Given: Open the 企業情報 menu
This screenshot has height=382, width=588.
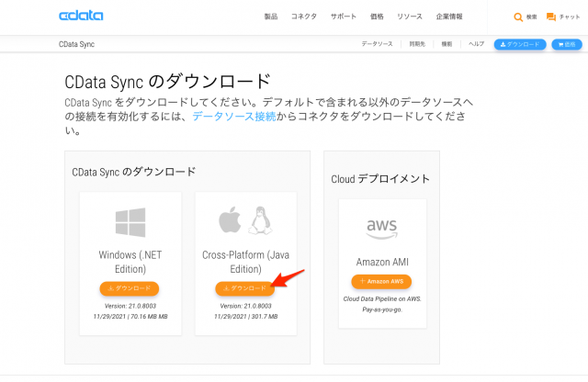Looking at the screenshot, I should (449, 17).
